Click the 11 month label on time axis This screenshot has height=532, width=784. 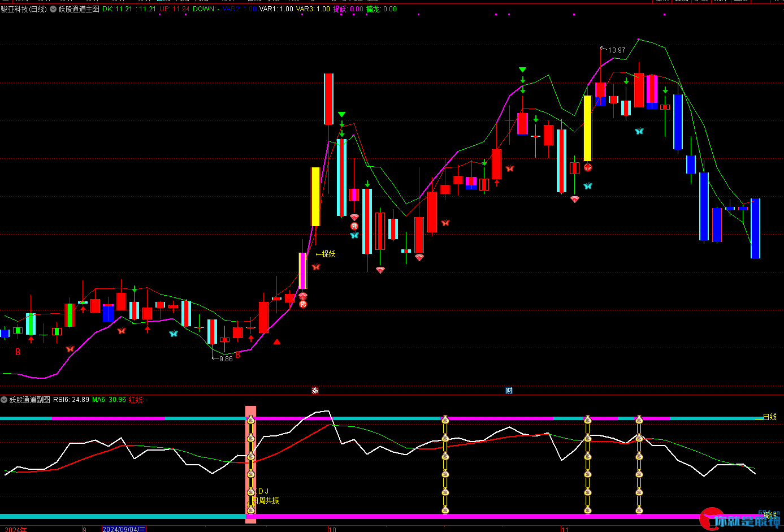565,529
